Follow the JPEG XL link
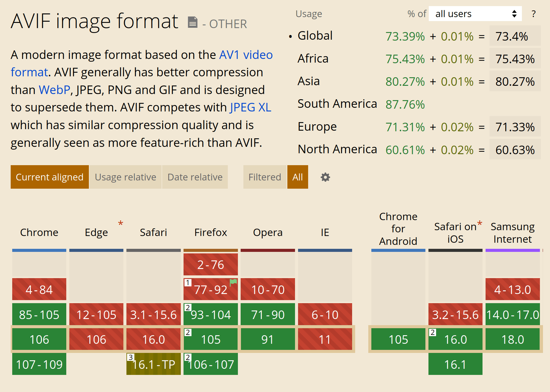Viewport: 550px width, 392px height. click(x=250, y=107)
